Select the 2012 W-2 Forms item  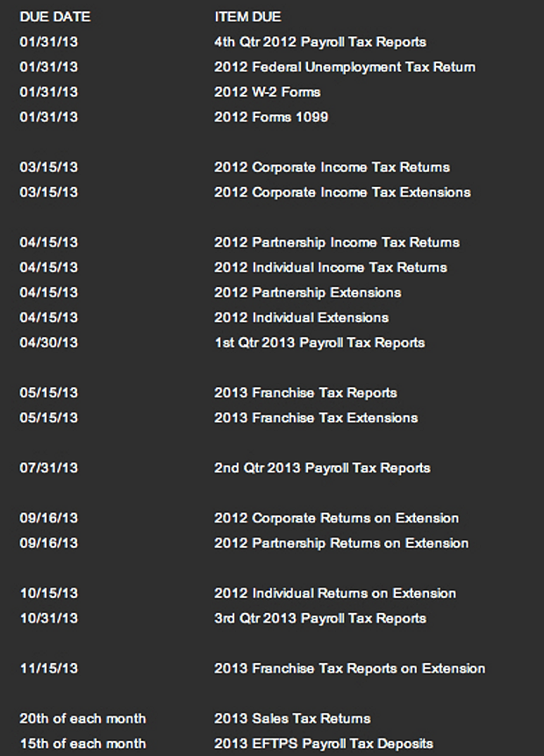click(x=267, y=92)
